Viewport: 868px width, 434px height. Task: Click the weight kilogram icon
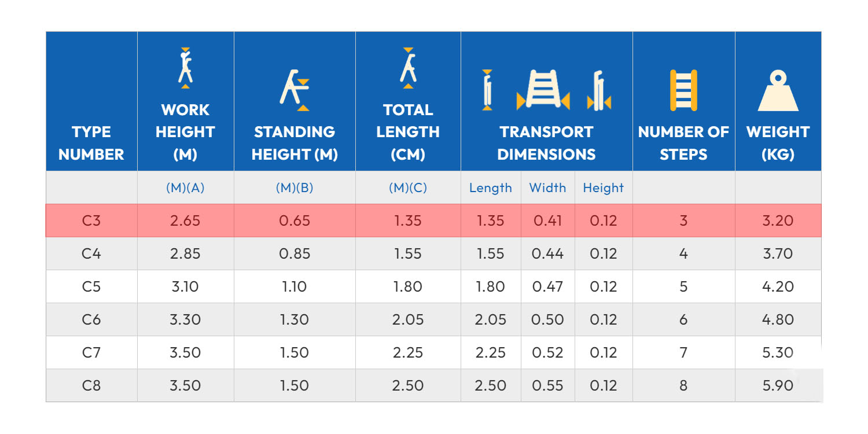pos(778,91)
